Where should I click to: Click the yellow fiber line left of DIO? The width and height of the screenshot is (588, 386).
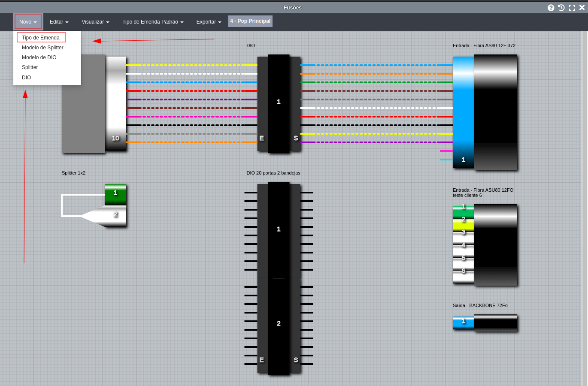[192, 65]
